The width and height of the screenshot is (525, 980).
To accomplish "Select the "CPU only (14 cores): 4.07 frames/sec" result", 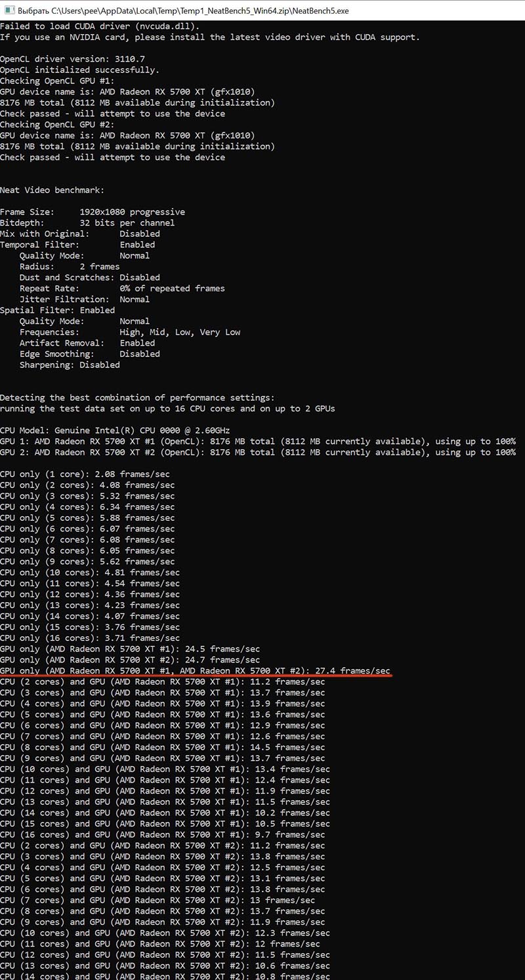I will click(90, 617).
